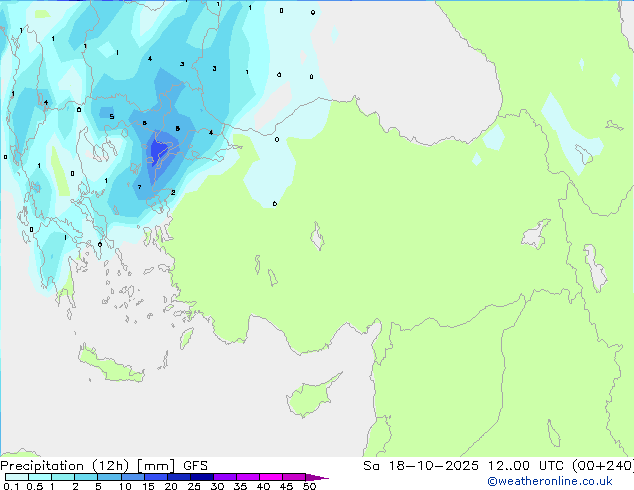The image size is (634, 490).
Task: Click the legend label '40'
Action: click(x=263, y=486)
